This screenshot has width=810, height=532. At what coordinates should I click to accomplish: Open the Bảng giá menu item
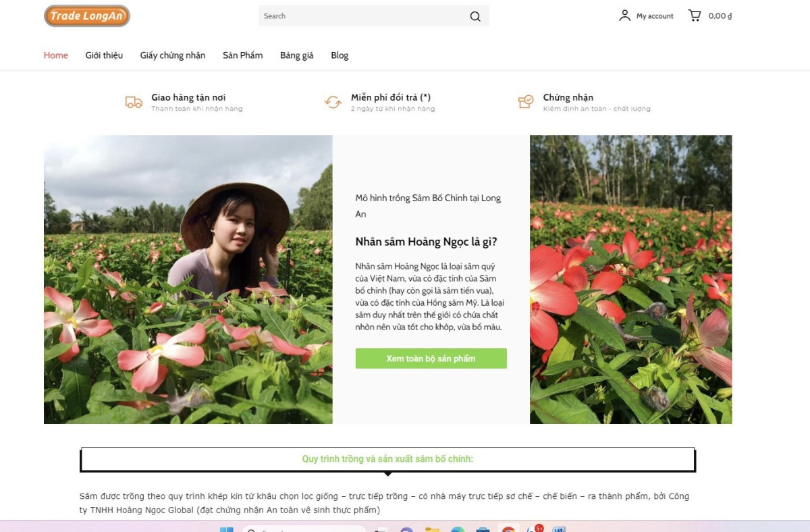(x=297, y=55)
